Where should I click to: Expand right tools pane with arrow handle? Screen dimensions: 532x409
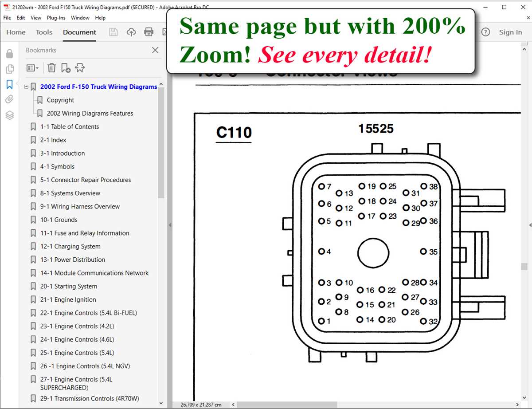click(x=530, y=225)
